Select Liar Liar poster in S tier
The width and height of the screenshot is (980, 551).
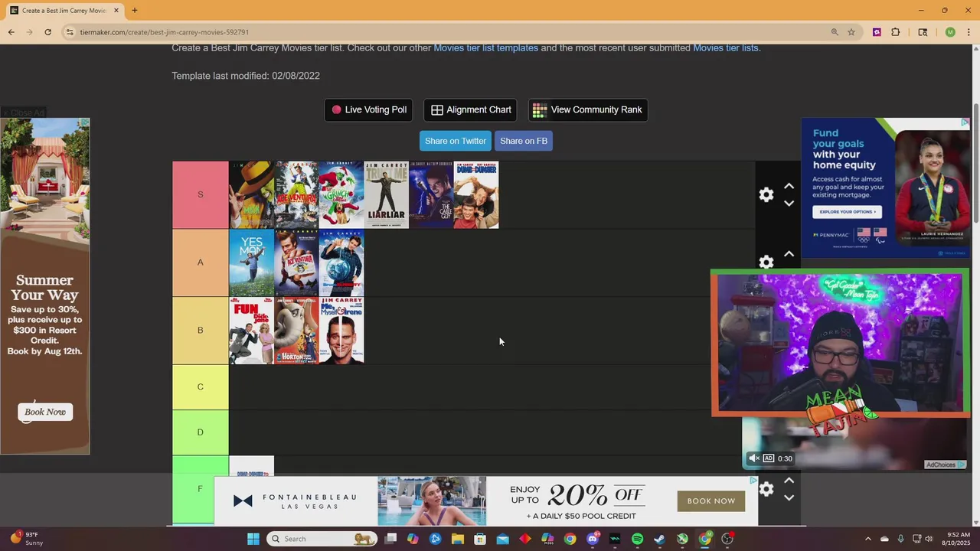(387, 194)
